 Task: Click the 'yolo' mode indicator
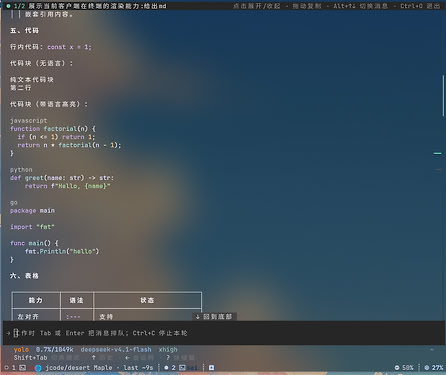21,349
